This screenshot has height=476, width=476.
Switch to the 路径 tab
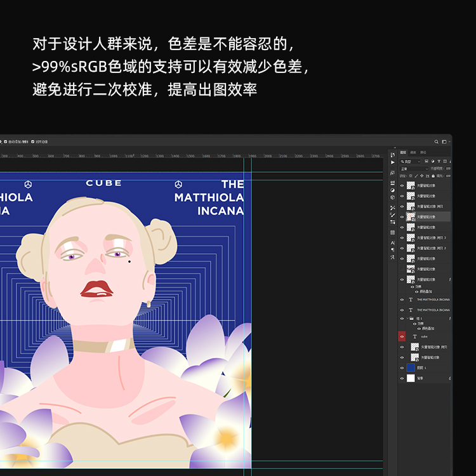coord(423,152)
